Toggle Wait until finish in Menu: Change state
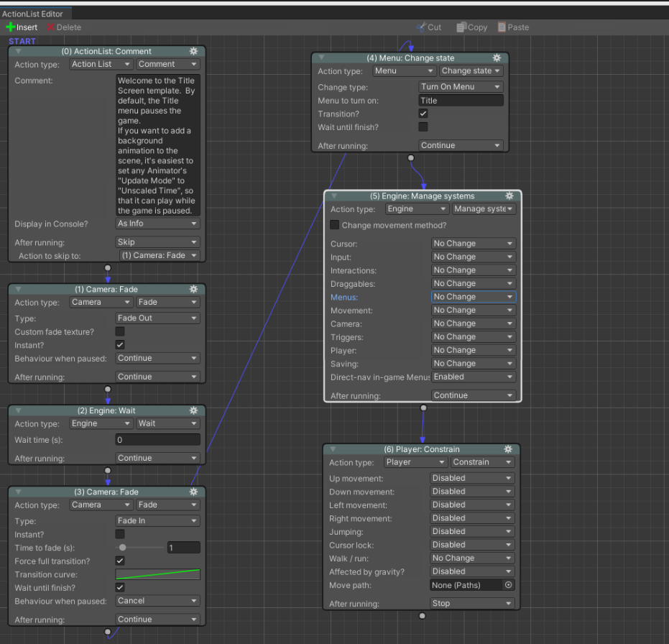This screenshot has height=644, width=669. [x=423, y=126]
